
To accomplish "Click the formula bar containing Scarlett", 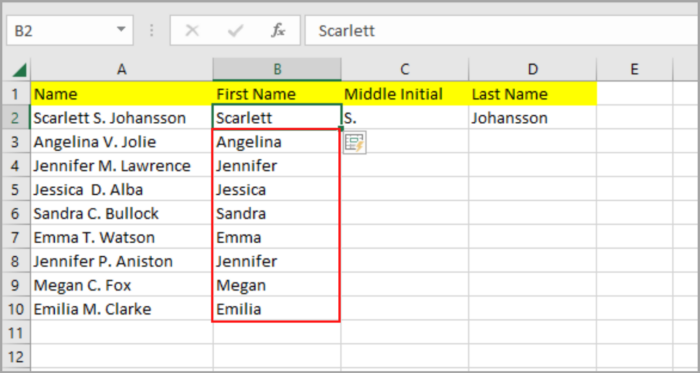I will [x=502, y=30].
